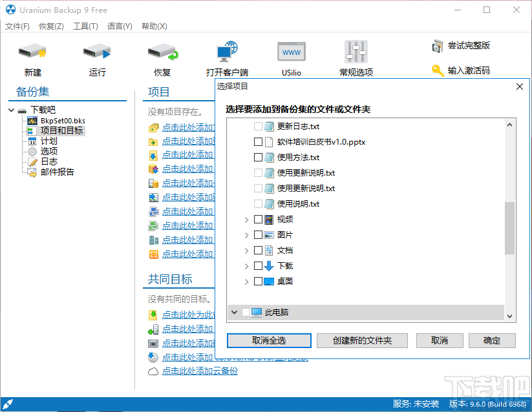Select 计划 in the backup set tree
532x412 pixels.
tap(50, 141)
